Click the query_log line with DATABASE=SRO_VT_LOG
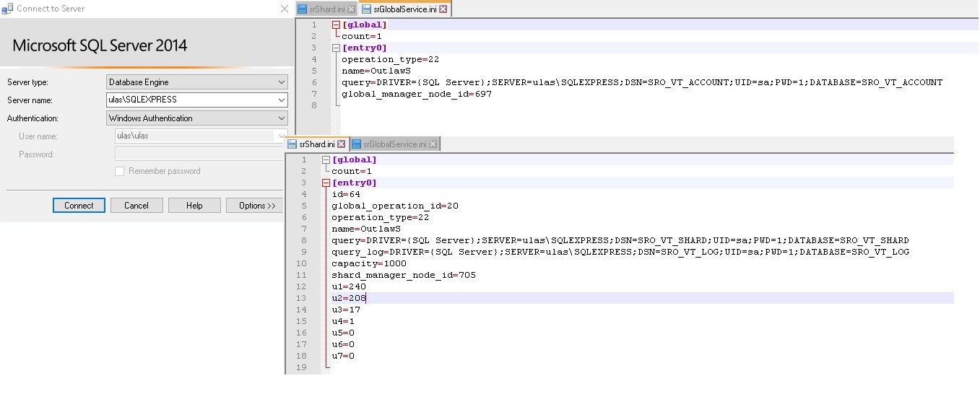 click(620, 252)
